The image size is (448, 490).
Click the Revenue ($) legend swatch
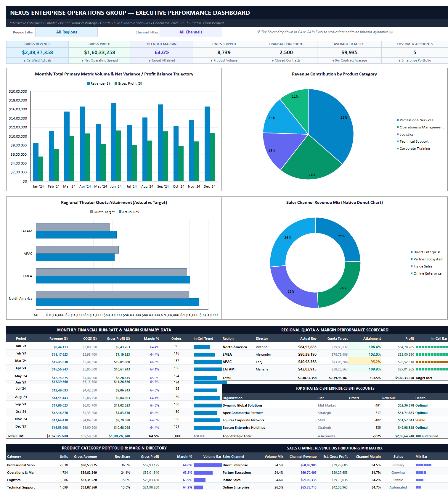[89, 83]
